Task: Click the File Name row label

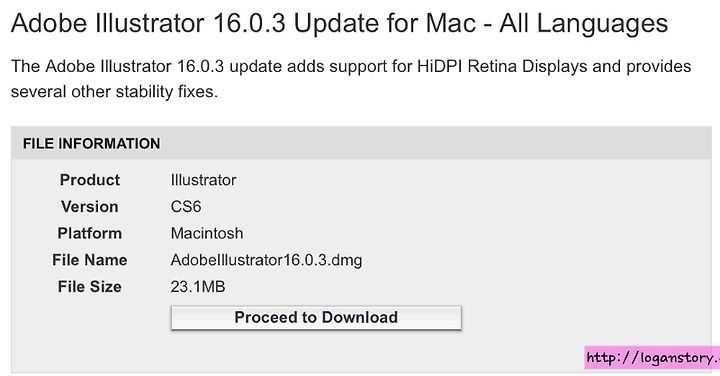Action: click(90, 260)
